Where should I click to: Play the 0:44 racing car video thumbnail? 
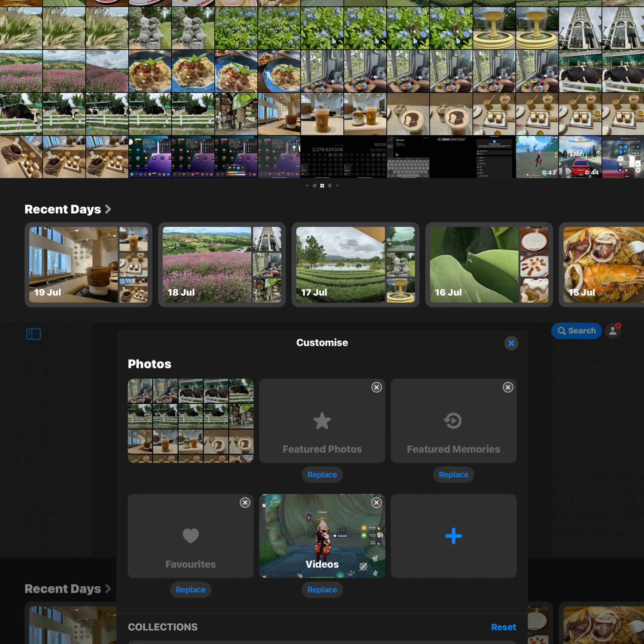pyautogui.click(x=580, y=157)
